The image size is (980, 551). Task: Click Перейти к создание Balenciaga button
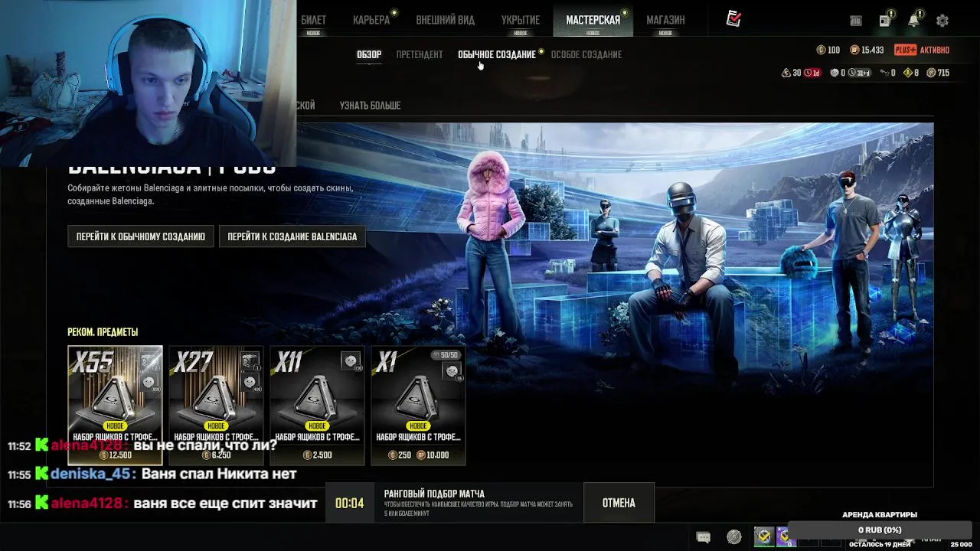coord(292,236)
